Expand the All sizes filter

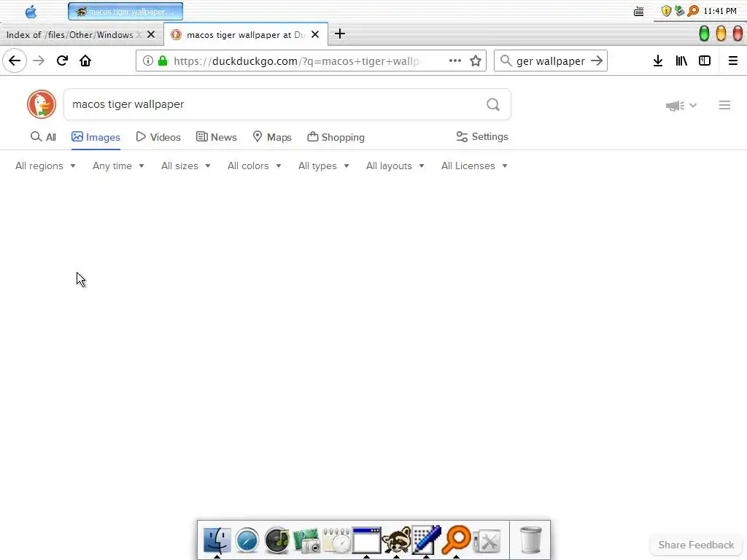click(186, 166)
